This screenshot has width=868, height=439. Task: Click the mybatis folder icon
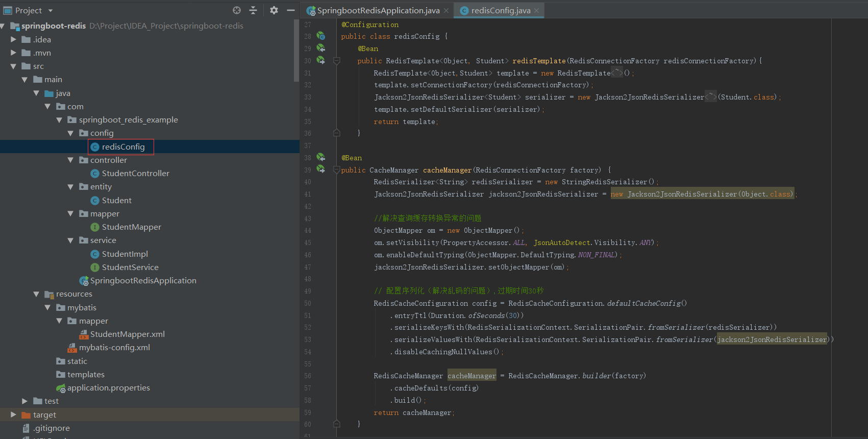pos(61,307)
